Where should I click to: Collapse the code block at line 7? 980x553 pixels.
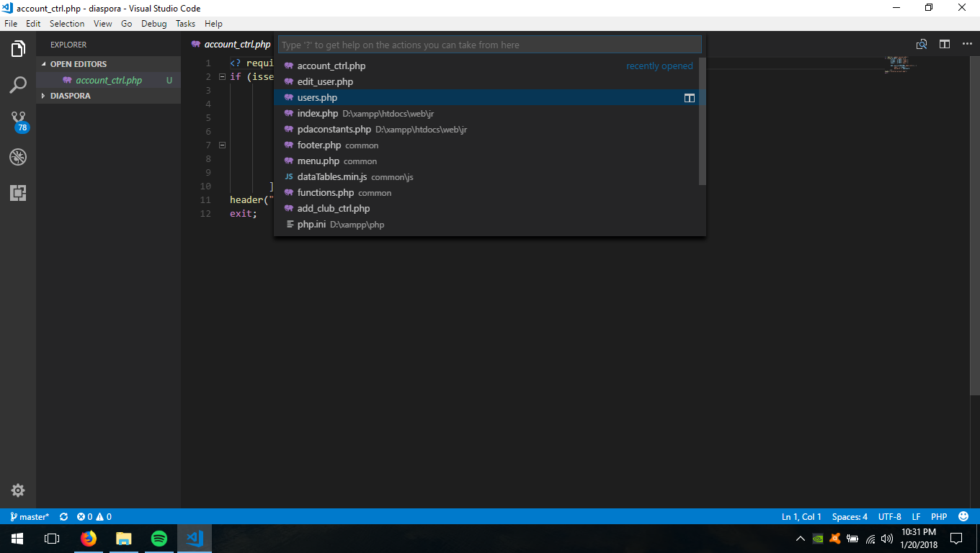point(222,144)
